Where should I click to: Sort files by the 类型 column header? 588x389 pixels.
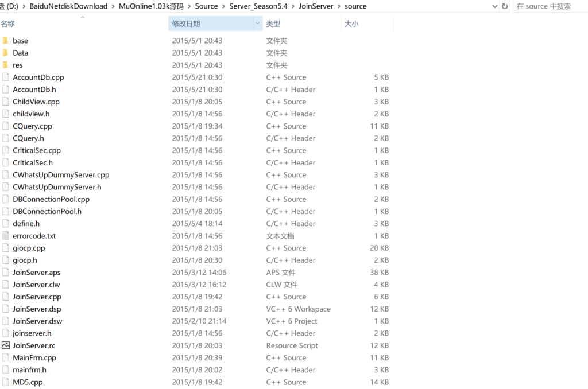pyautogui.click(x=273, y=24)
